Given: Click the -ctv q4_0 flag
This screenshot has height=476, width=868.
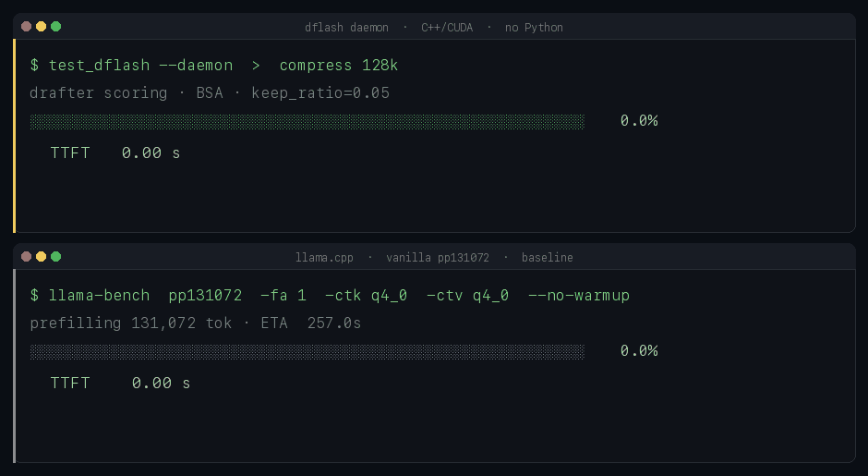Looking at the screenshot, I should coord(467,296).
